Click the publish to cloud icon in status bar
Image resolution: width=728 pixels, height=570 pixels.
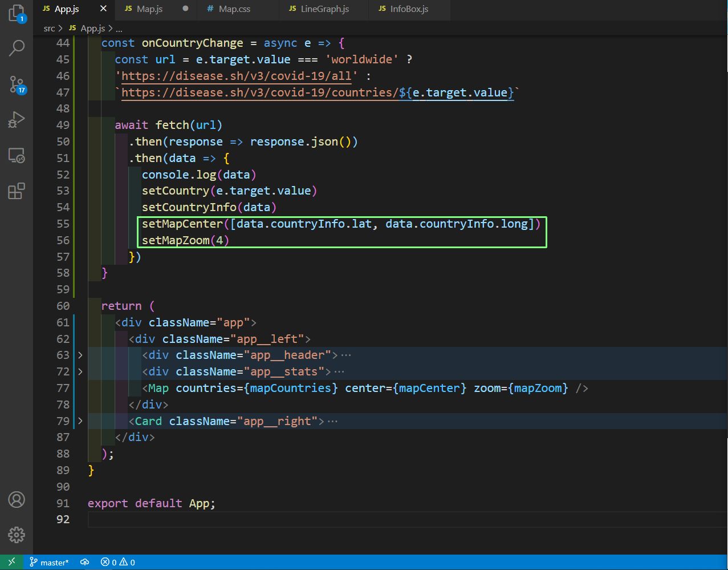click(x=84, y=562)
